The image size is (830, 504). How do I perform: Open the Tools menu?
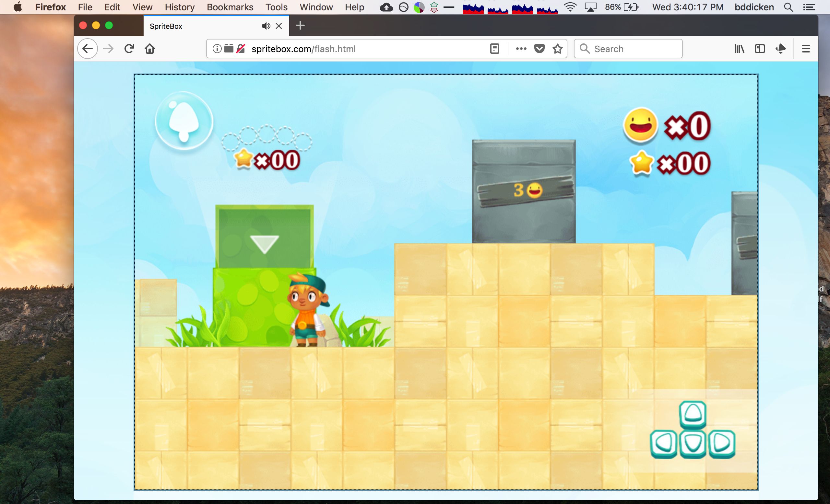(276, 7)
